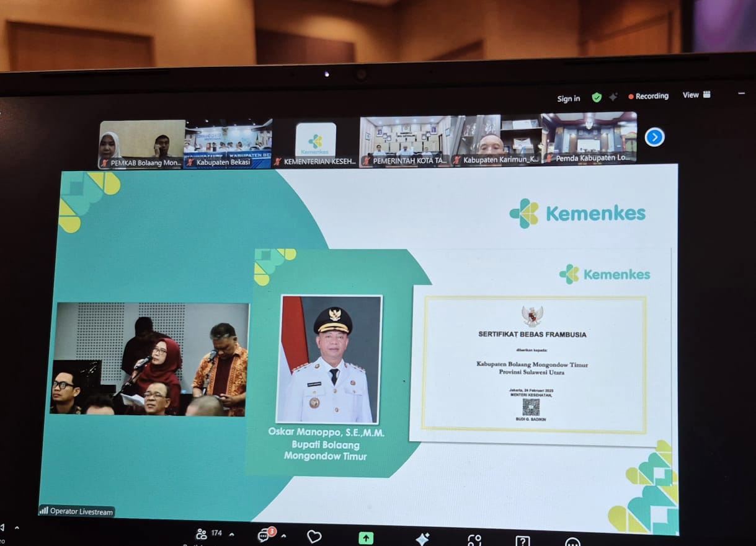Open the View layout menu
Screen dimensions: 756x546
pyautogui.click(x=696, y=95)
